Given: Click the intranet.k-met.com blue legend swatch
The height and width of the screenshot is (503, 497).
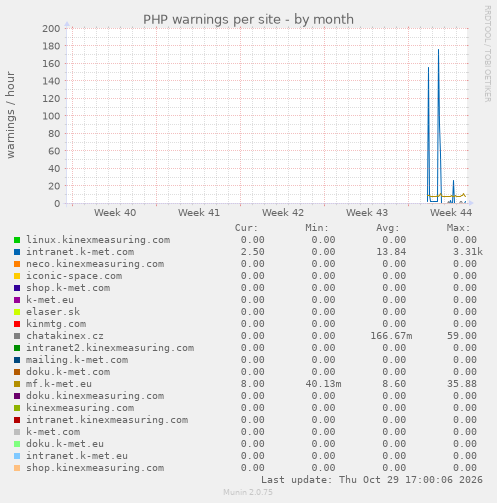Looking at the screenshot, I should tap(17, 252).
